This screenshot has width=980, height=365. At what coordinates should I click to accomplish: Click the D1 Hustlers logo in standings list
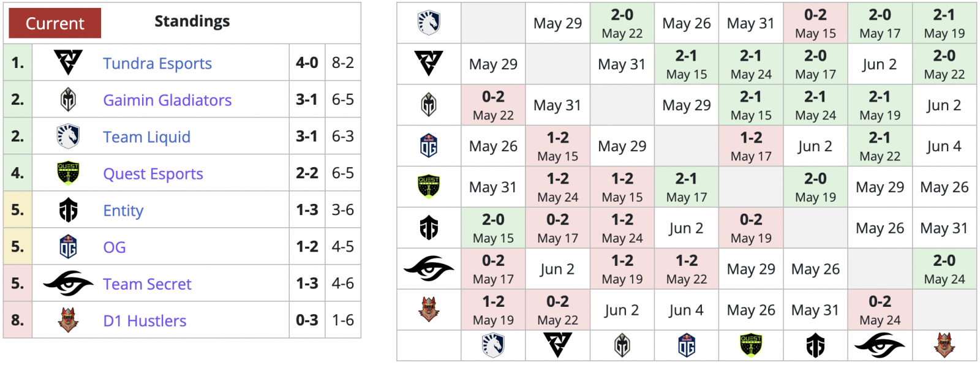[68, 320]
